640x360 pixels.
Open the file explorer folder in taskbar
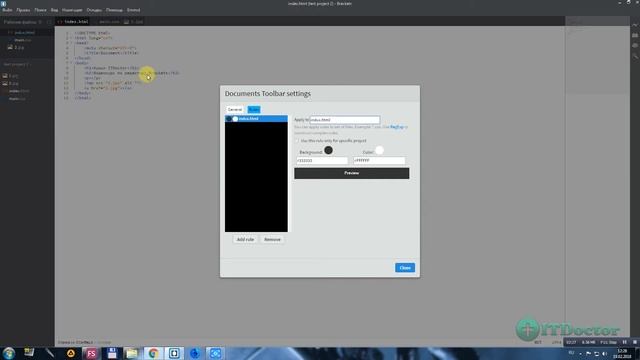coord(132,353)
